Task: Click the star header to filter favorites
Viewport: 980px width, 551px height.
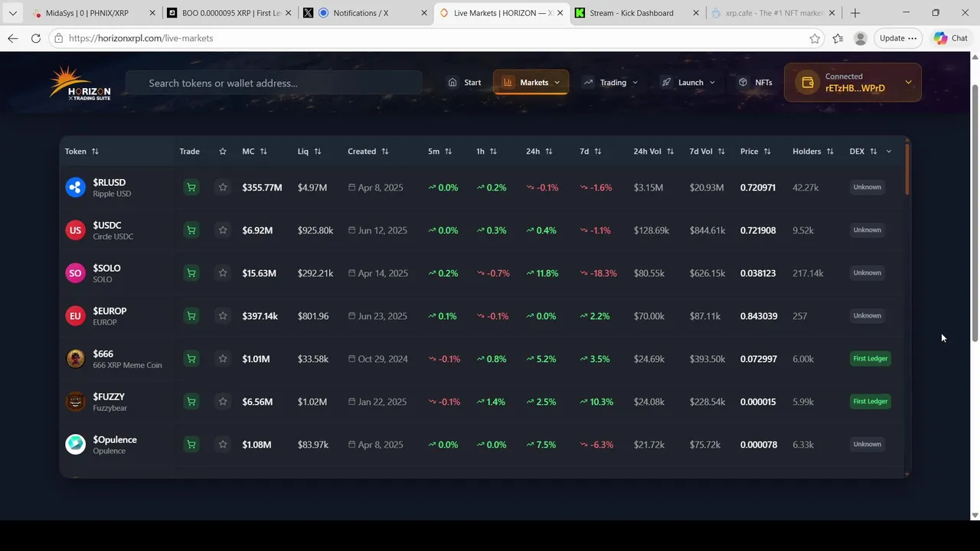Action: [x=223, y=152]
